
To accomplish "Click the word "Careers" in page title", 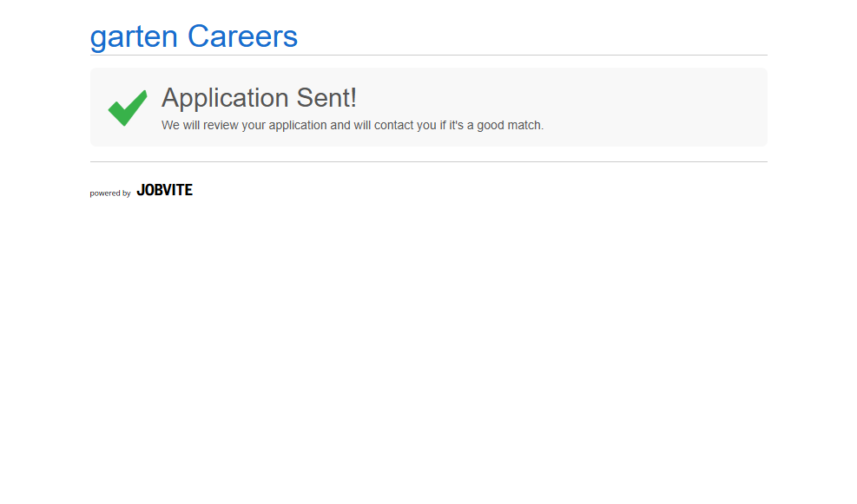I will [x=242, y=36].
